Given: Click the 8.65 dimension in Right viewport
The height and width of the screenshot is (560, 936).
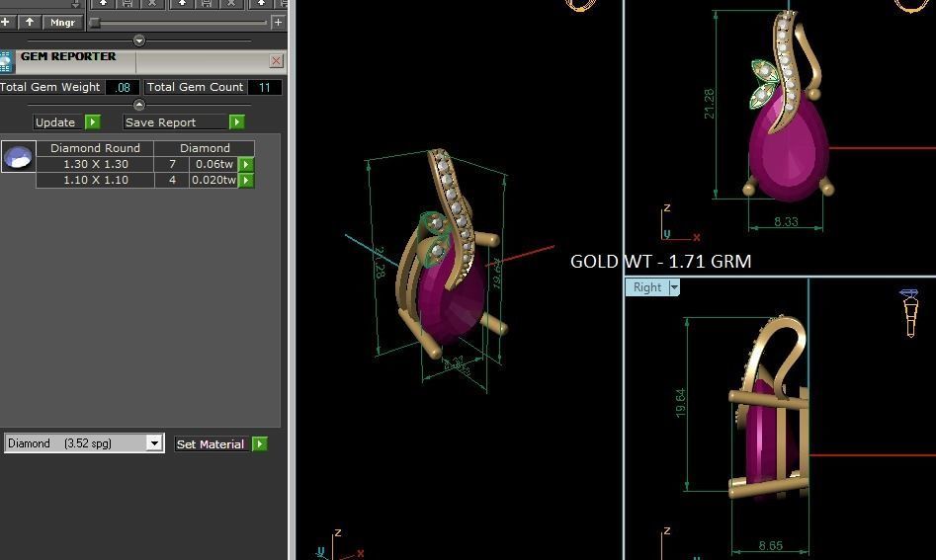Looking at the screenshot, I should (x=771, y=546).
